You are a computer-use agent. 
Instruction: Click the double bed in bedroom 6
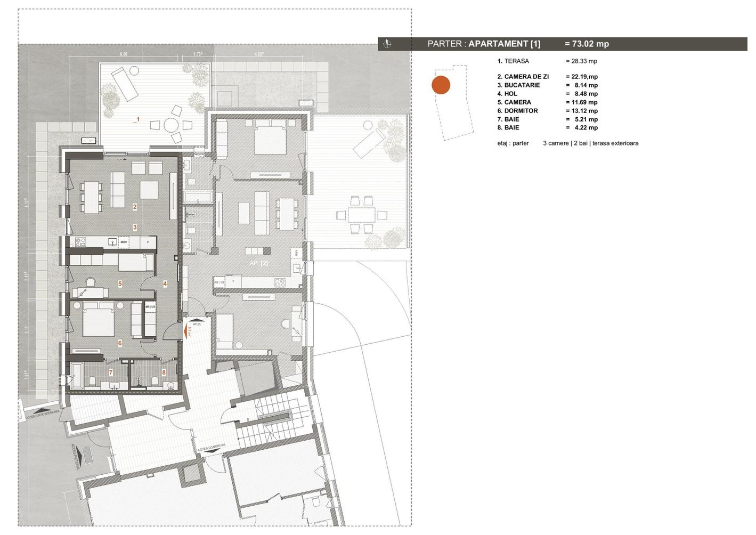point(99,319)
